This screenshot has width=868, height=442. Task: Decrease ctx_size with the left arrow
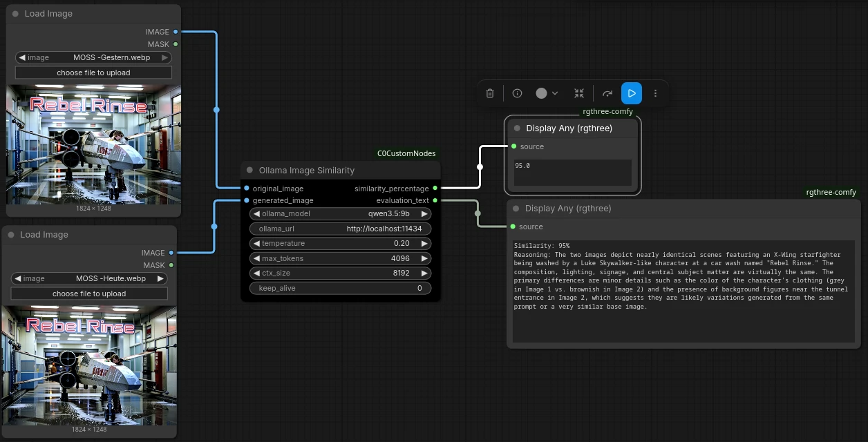coord(256,273)
